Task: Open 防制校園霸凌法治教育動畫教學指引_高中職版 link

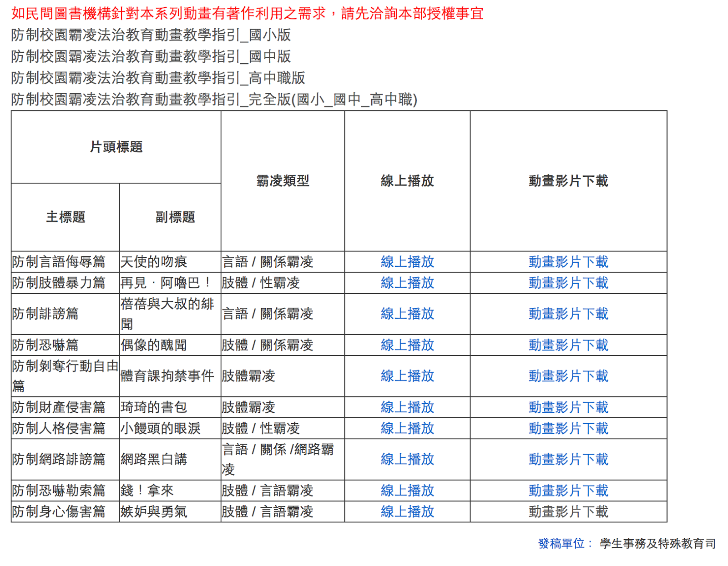Action: [158, 78]
